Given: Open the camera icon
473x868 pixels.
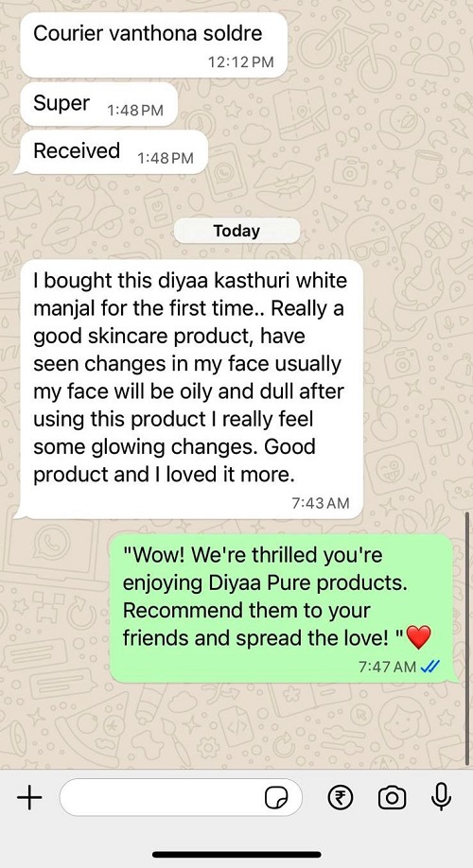Looking at the screenshot, I should point(393,798).
